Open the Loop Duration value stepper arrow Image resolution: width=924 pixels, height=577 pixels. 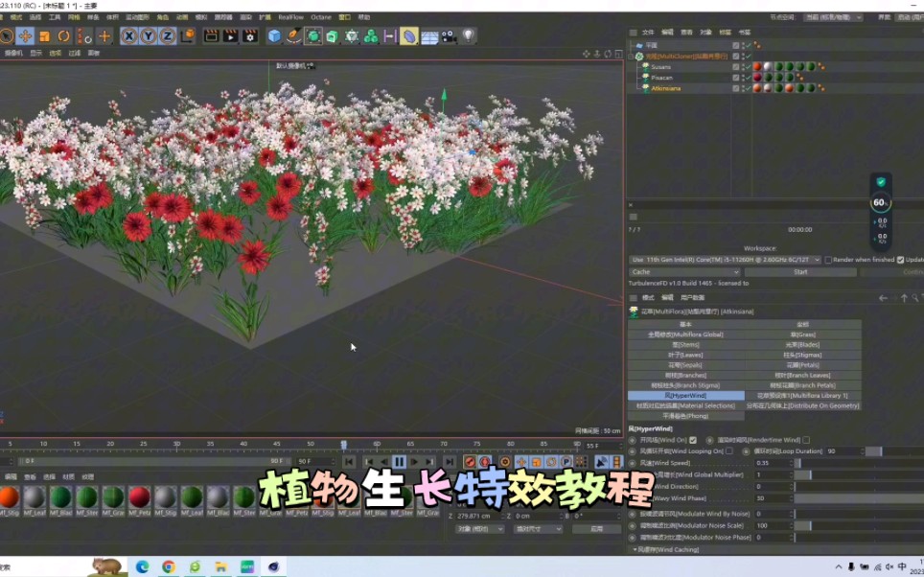[862, 451]
